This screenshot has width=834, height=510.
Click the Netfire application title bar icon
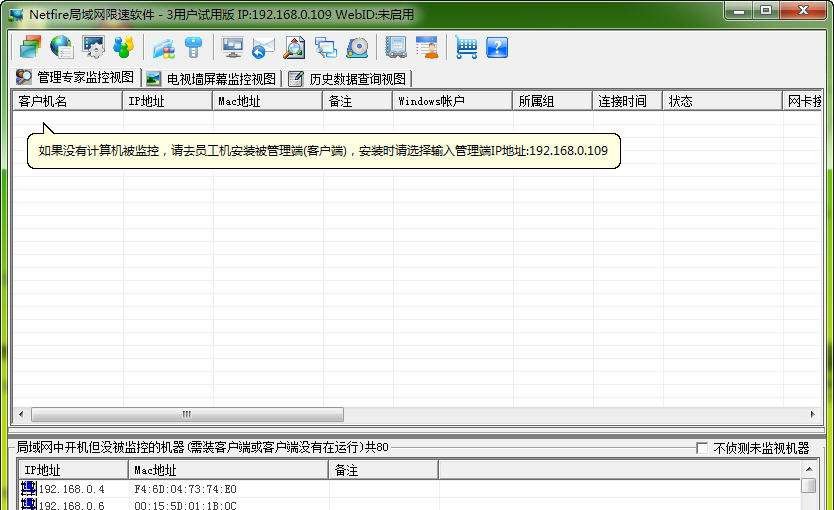[16, 14]
